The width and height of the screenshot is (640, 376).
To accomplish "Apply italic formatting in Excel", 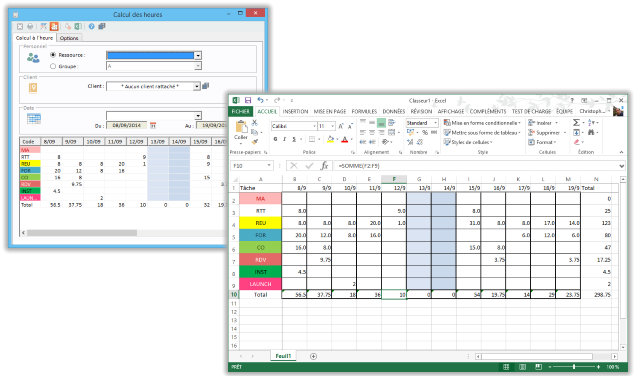I will 284,139.
